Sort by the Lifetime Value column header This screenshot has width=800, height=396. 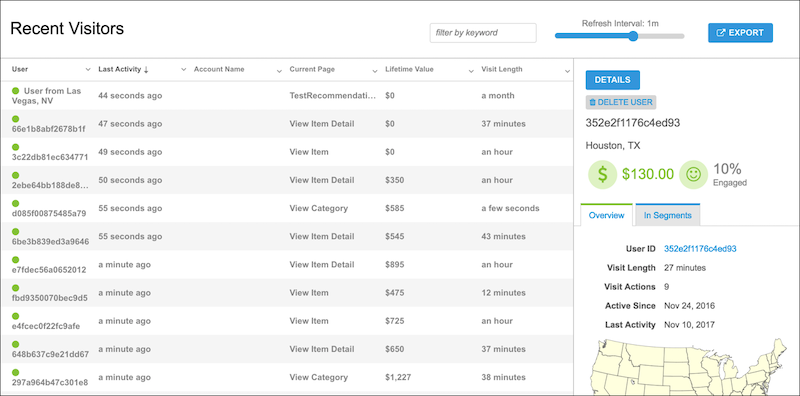(x=409, y=69)
